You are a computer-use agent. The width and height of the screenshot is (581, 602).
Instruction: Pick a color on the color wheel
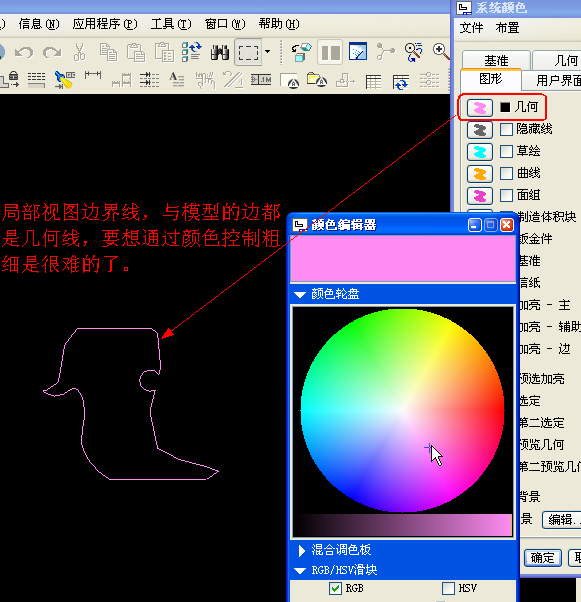[x=402, y=410]
